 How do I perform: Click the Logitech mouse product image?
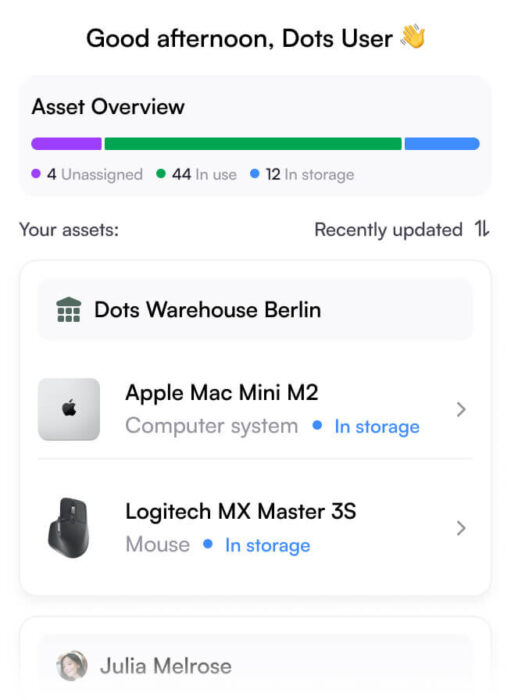click(x=69, y=527)
